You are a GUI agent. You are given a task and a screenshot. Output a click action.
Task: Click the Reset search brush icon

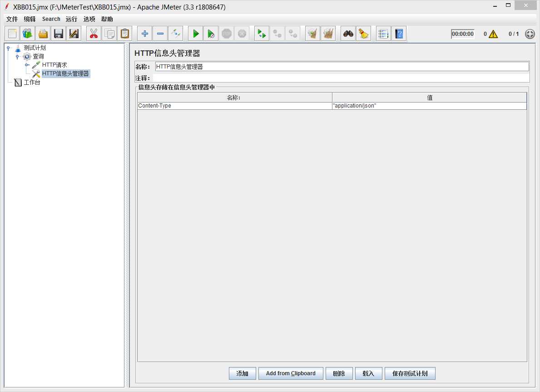click(363, 34)
